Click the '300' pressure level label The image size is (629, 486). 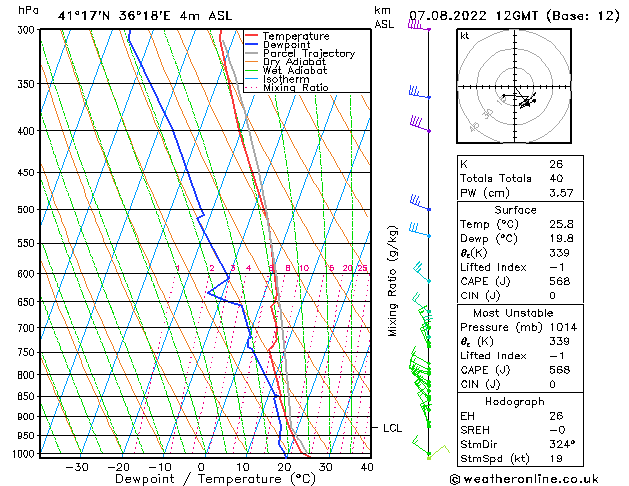28,30
